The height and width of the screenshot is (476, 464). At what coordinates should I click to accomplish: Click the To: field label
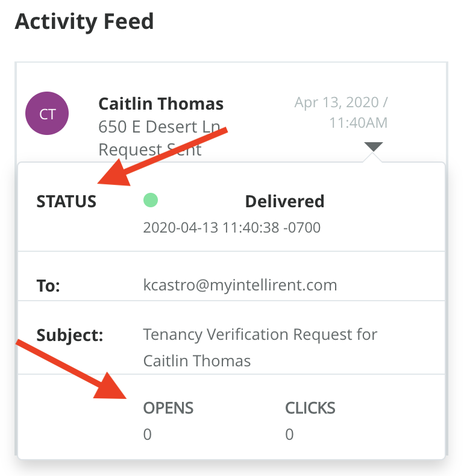(48, 286)
